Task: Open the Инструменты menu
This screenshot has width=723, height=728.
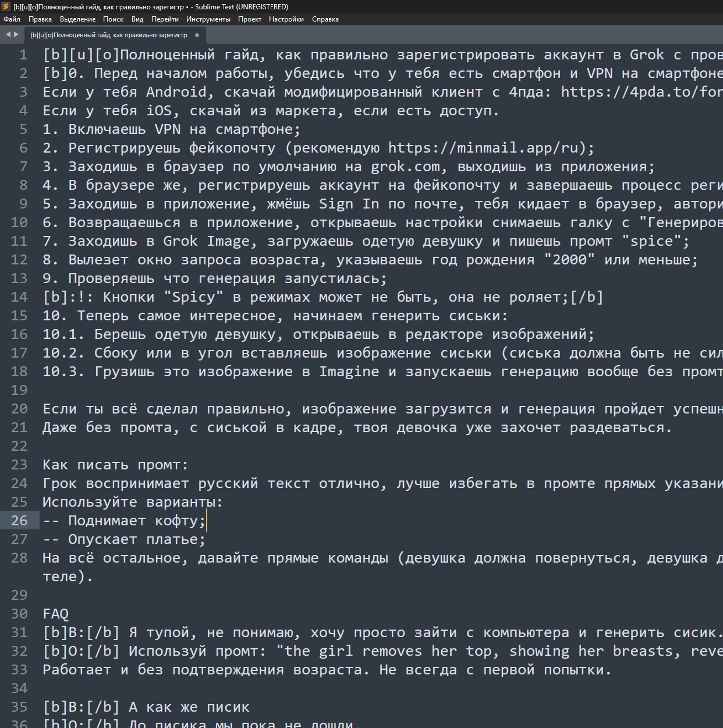Action: click(x=208, y=19)
